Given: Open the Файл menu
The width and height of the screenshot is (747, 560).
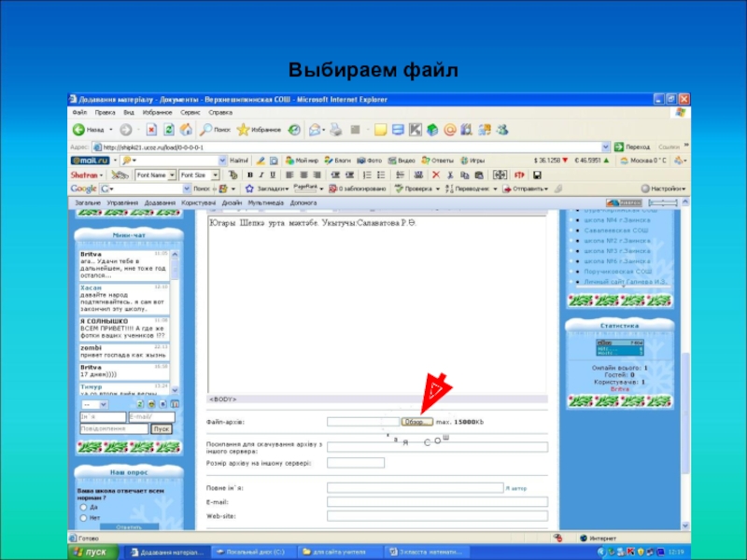Looking at the screenshot, I should (79, 113).
